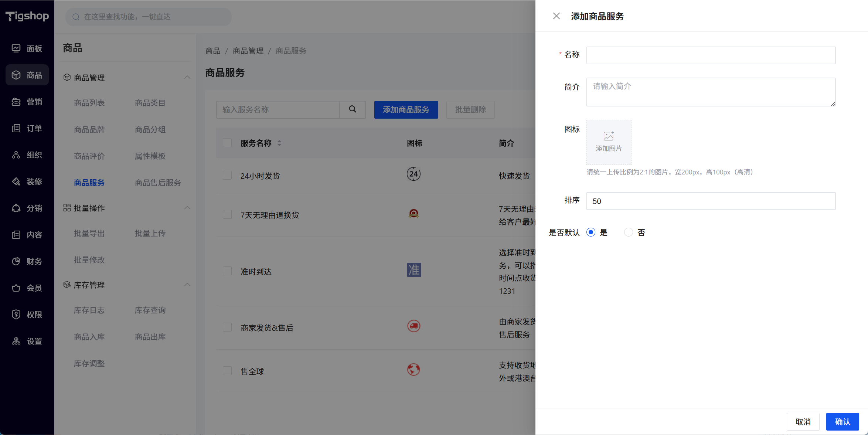This screenshot has height=435, width=868.
Task: Select 是 radio for 是否默认
Action: coord(591,232)
